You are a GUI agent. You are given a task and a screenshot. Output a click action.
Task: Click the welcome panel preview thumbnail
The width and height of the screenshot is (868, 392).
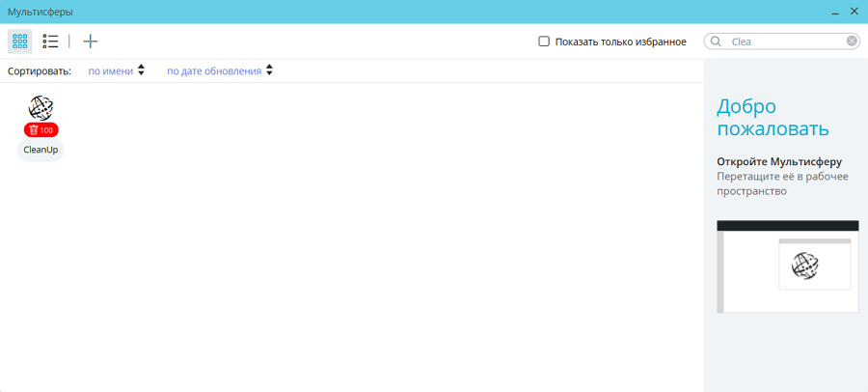pos(787,266)
